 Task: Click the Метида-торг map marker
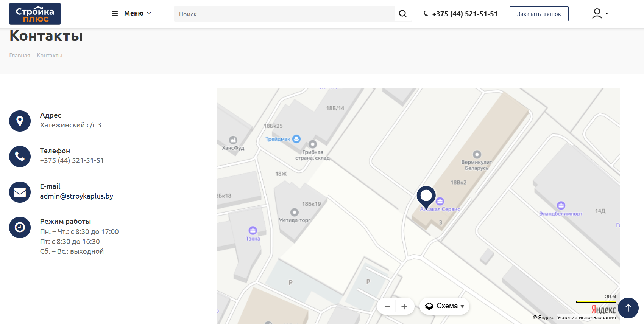(294, 213)
